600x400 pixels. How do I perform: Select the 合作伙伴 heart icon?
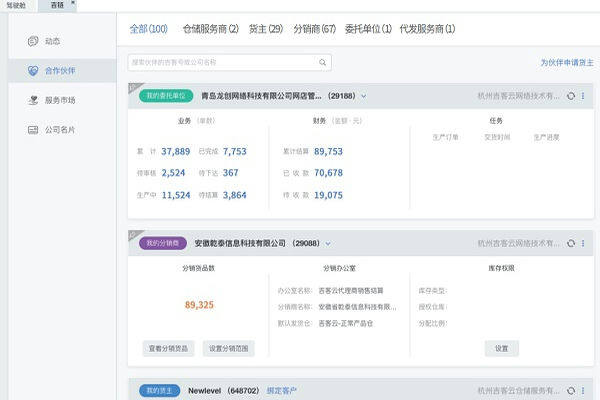[x=33, y=70]
